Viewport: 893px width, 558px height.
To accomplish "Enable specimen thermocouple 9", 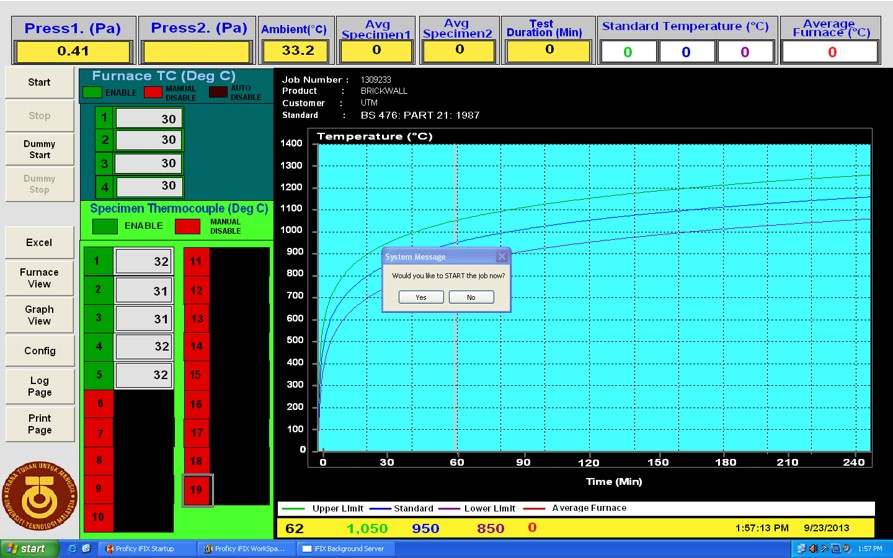I will (99, 489).
